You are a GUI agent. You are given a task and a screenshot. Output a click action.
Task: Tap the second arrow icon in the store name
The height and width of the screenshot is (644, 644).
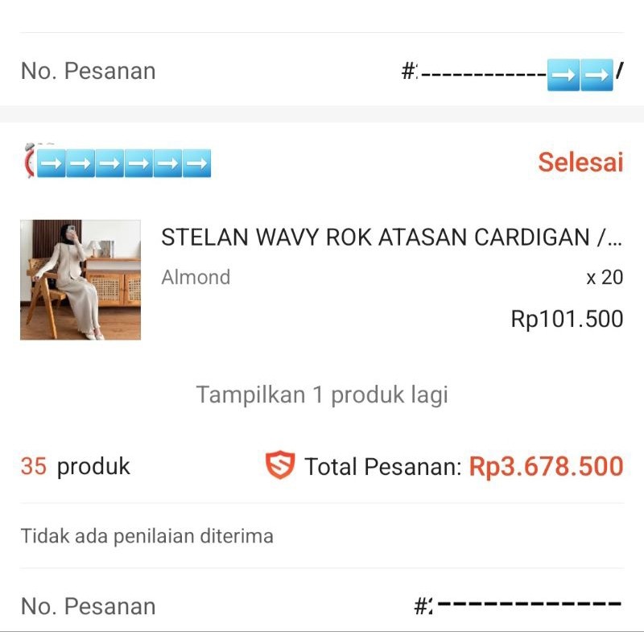point(83,162)
